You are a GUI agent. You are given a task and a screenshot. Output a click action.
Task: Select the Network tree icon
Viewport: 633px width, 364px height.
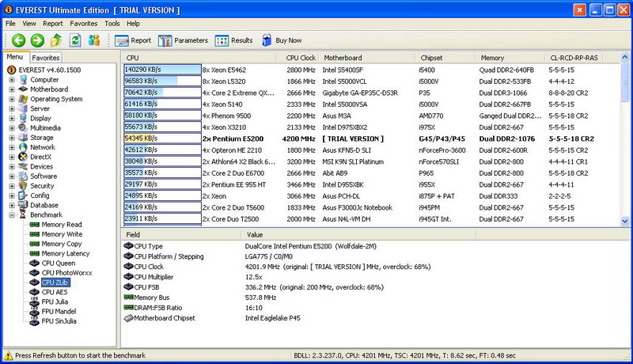pyautogui.click(x=23, y=147)
